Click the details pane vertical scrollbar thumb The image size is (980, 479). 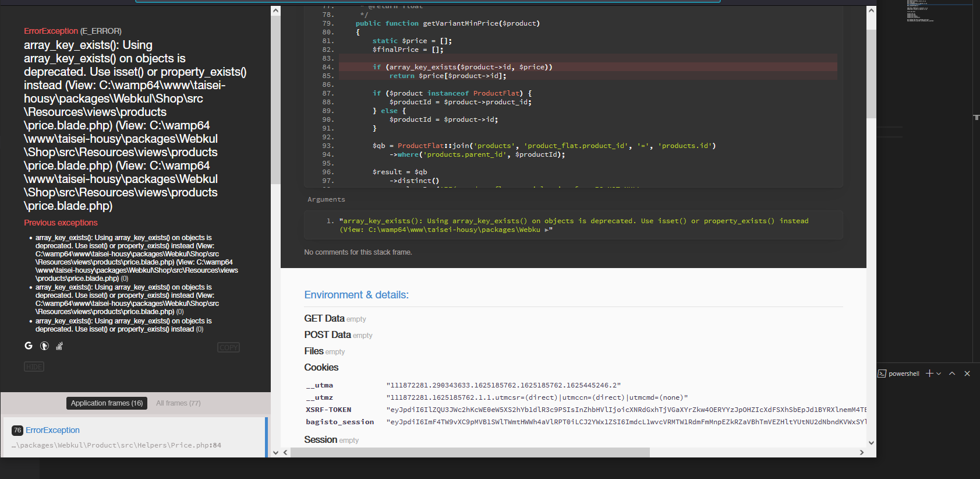(871, 73)
